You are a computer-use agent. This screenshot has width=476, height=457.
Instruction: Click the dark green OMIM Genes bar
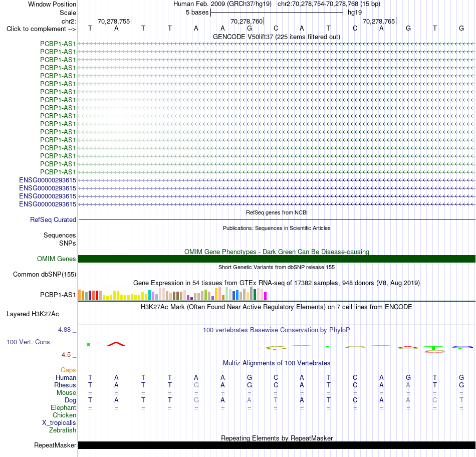(277, 259)
